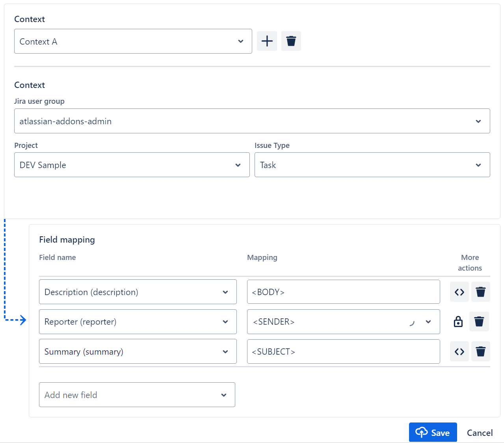The height and width of the screenshot is (443, 504).
Task: Remove the Reporter field mapping row
Action: (479, 322)
